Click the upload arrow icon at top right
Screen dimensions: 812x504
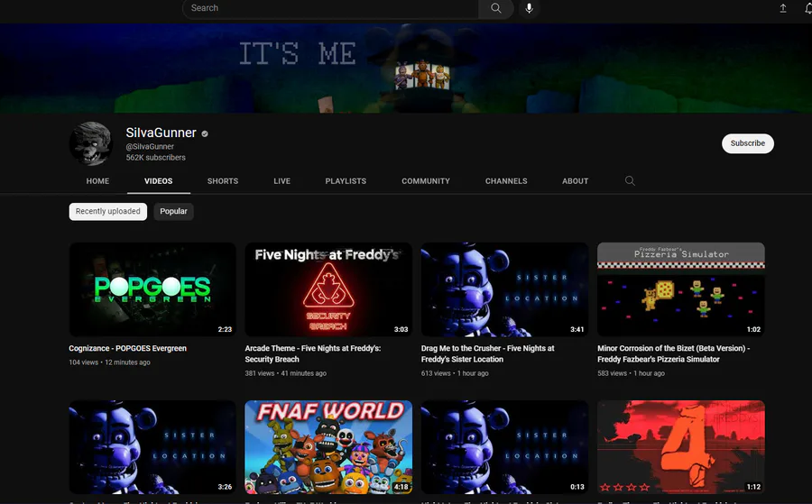tap(783, 8)
